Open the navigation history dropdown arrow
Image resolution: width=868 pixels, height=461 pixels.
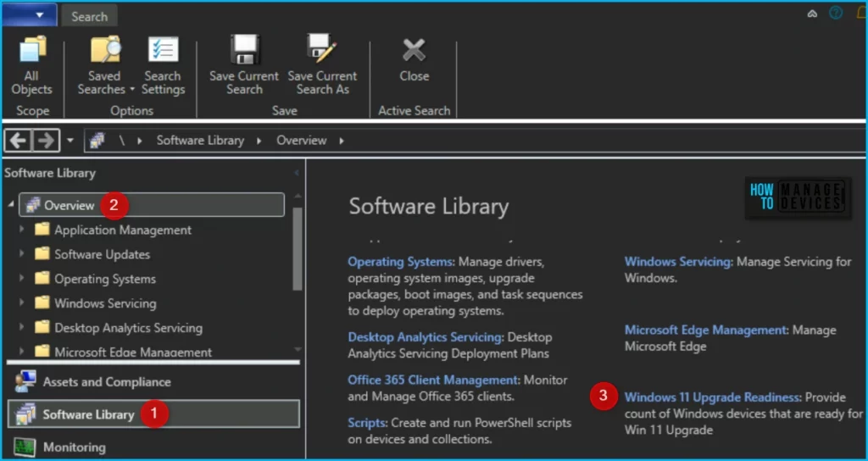(70, 141)
